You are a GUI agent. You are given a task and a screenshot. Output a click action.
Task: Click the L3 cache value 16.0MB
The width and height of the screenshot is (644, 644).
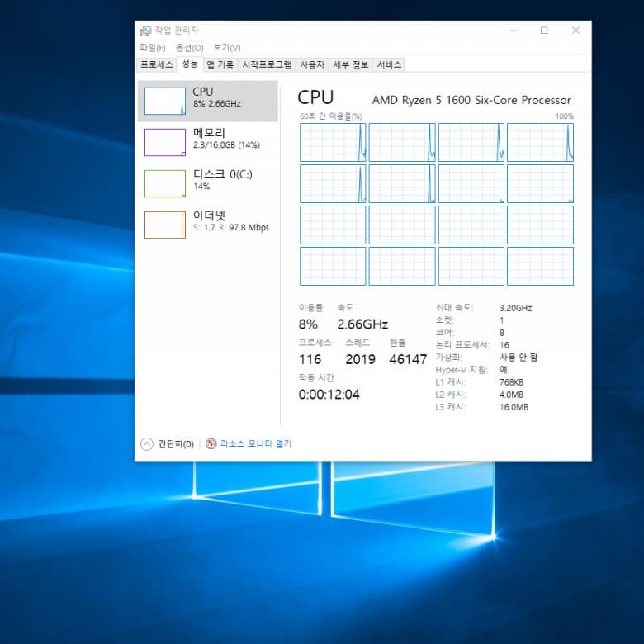(x=514, y=407)
